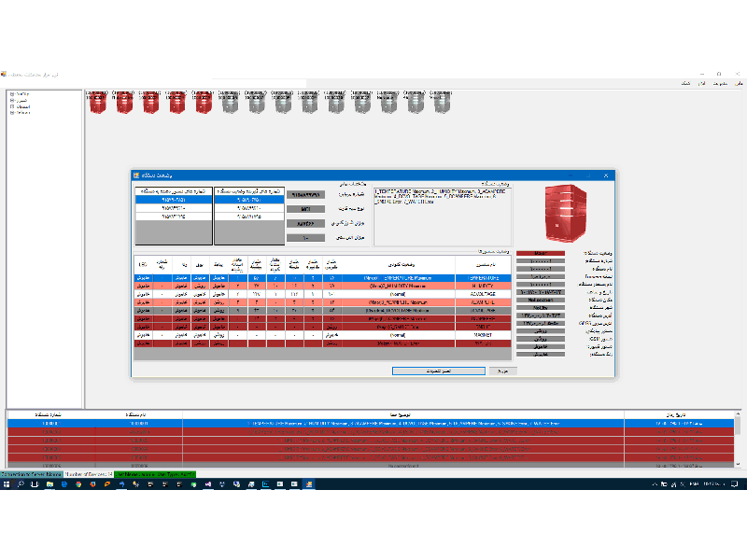Screen dimensions: 747x560
Task: Open the leftmost menu in the menu bar
Action: (686, 84)
